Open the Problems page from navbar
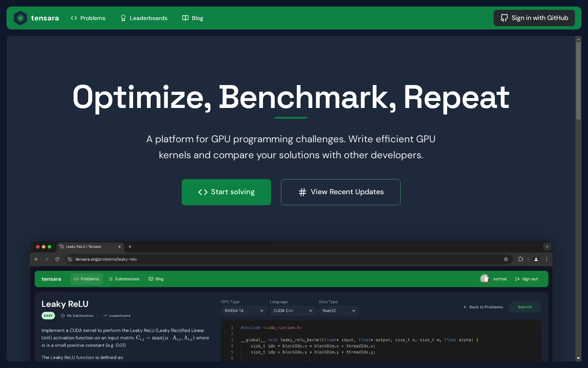588x368 pixels. coord(88,18)
